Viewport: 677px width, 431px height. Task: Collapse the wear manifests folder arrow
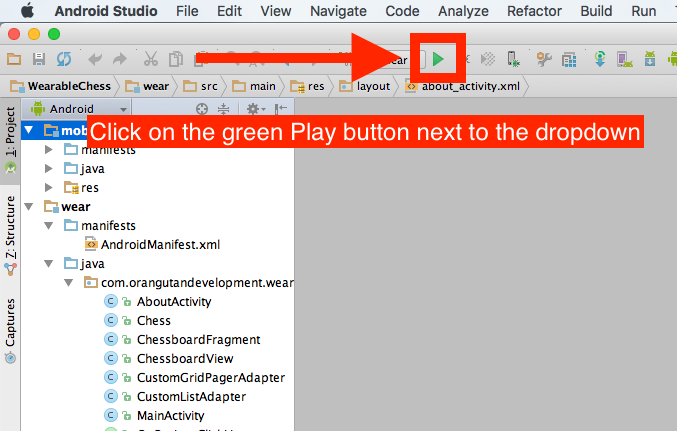(x=49, y=225)
